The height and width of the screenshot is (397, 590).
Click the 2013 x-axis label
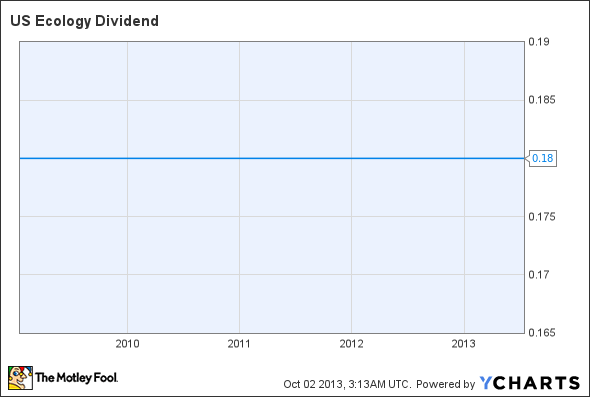464,344
